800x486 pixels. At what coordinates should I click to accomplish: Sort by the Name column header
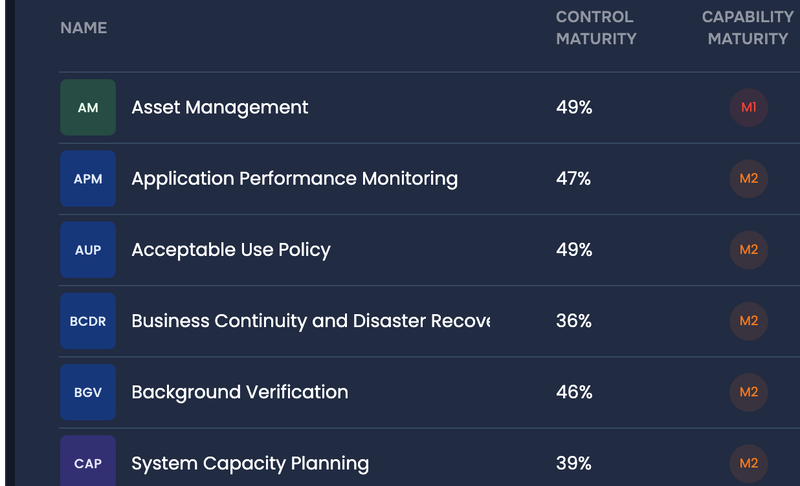84,28
